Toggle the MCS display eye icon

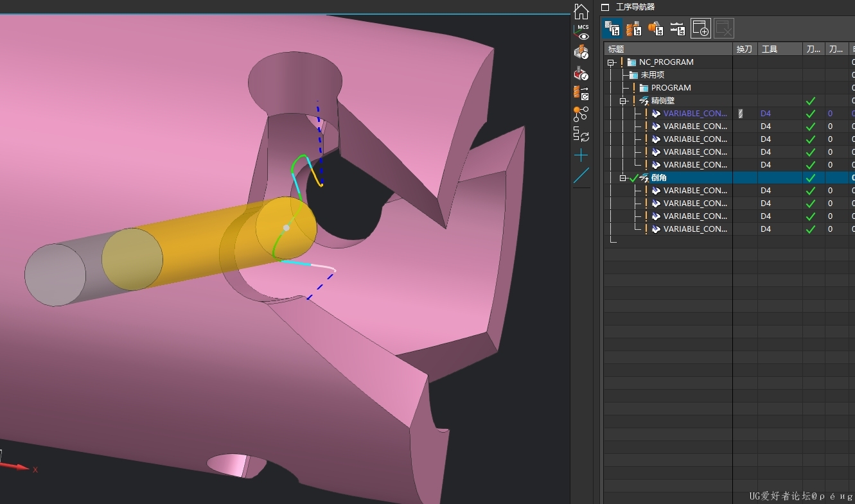coord(582,33)
